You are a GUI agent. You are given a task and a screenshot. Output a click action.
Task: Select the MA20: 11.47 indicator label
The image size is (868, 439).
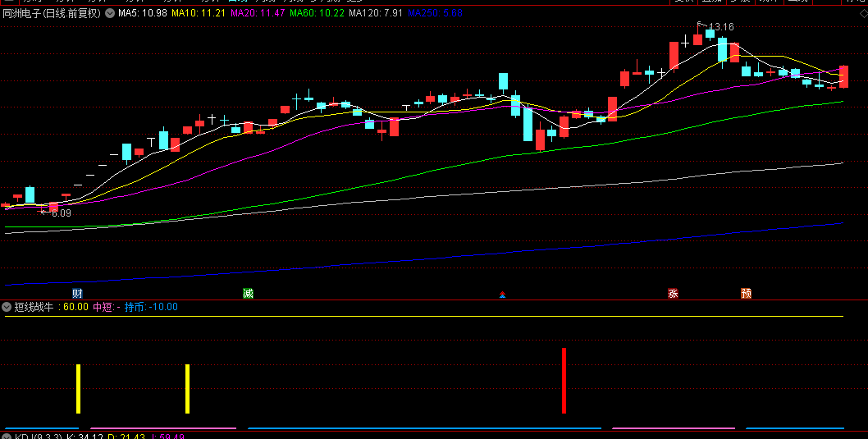258,13
